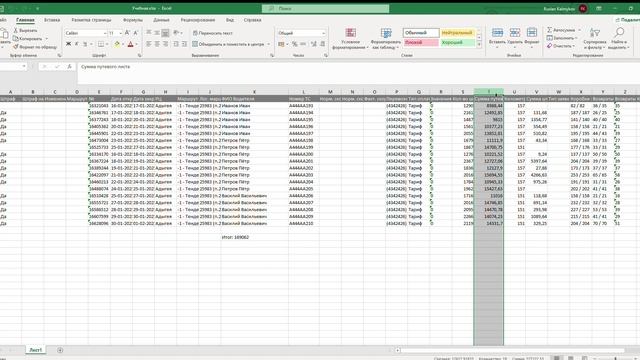Viewport: 640px width, 360px height.
Task: Toggle bold (Ж) formatting
Action: click(x=68, y=44)
